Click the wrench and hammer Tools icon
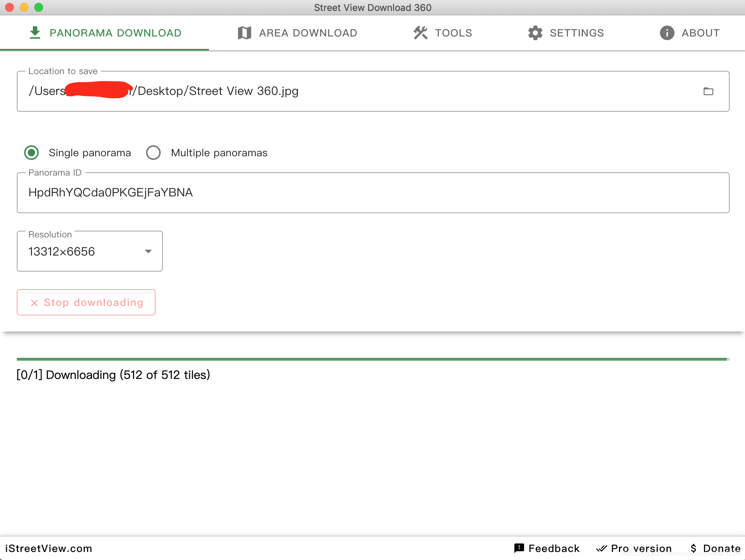This screenshot has height=560, width=745. tap(420, 33)
